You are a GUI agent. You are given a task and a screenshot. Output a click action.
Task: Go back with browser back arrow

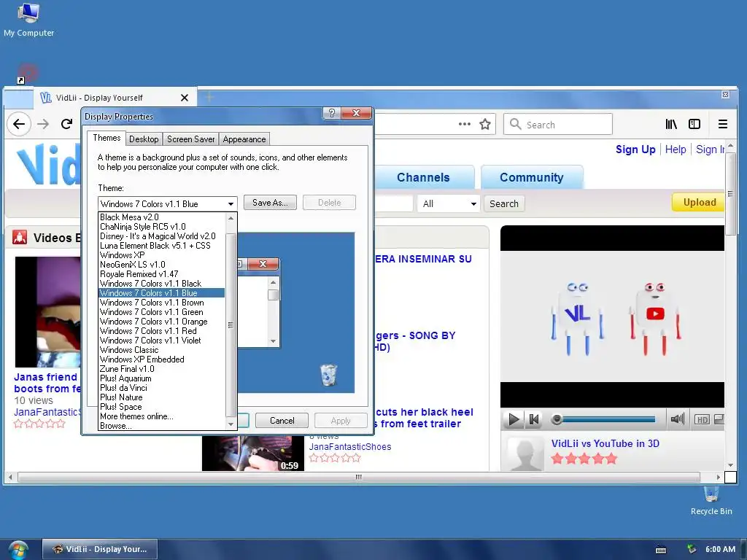click(x=19, y=124)
